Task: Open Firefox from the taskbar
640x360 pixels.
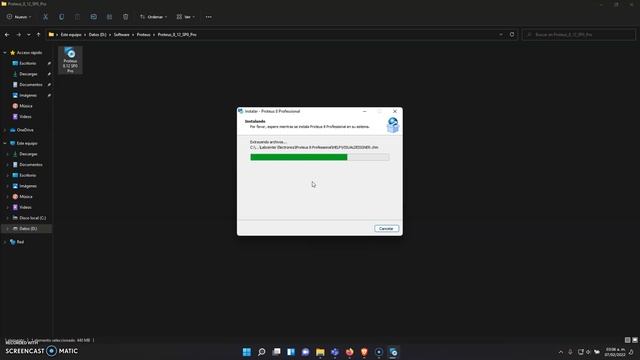Action: (350, 352)
